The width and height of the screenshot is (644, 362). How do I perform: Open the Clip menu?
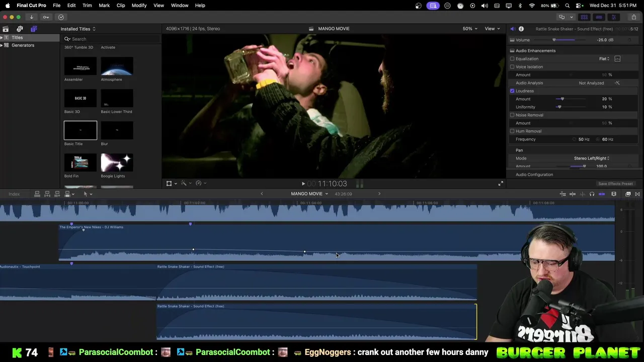[x=121, y=6]
